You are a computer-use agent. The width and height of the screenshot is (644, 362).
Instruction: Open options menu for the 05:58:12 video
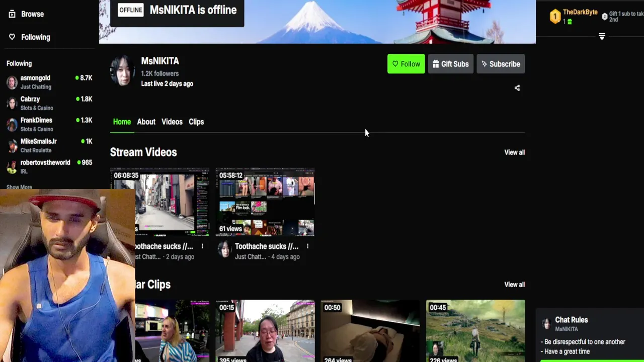pos(307,246)
